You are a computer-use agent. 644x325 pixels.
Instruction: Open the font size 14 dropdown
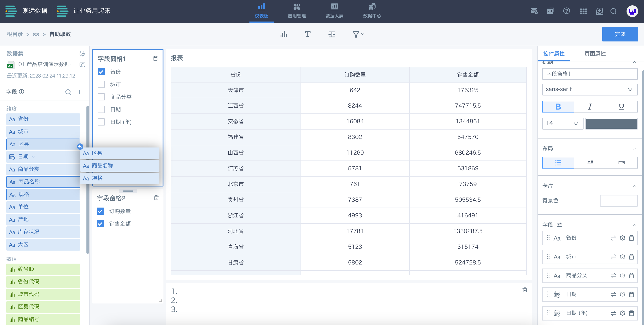[562, 123]
